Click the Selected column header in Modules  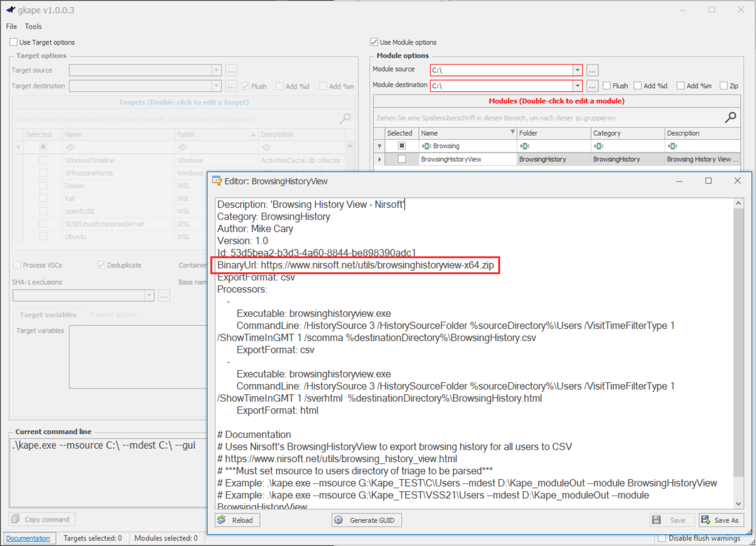tap(402, 133)
